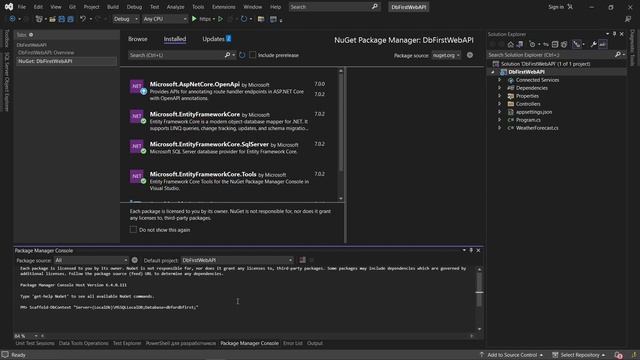
Task: Click the New Project icon in the toolbar
Action: [39, 19]
